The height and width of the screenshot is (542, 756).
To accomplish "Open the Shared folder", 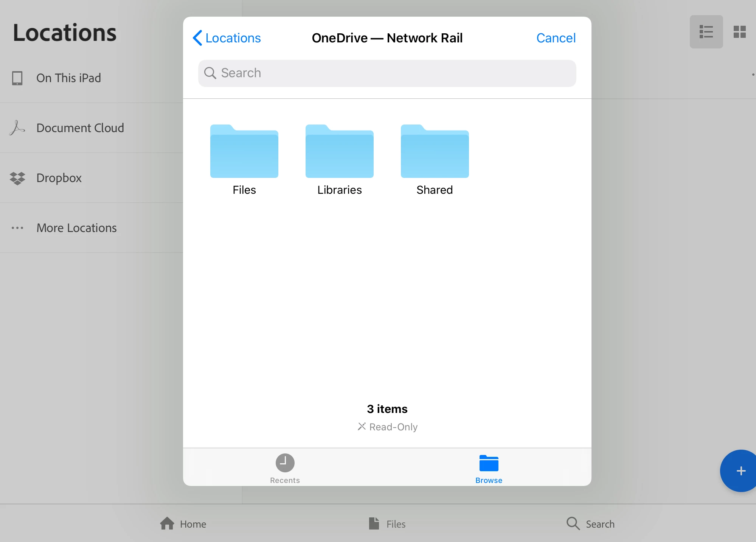I will pyautogui.click(x=435, y=152).
